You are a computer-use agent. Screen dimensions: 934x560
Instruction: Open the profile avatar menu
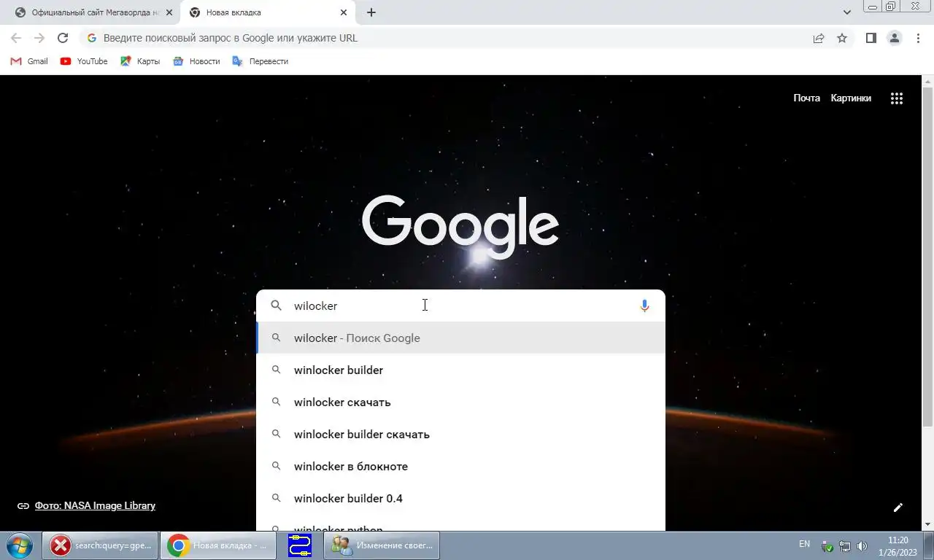coord(894,38)
